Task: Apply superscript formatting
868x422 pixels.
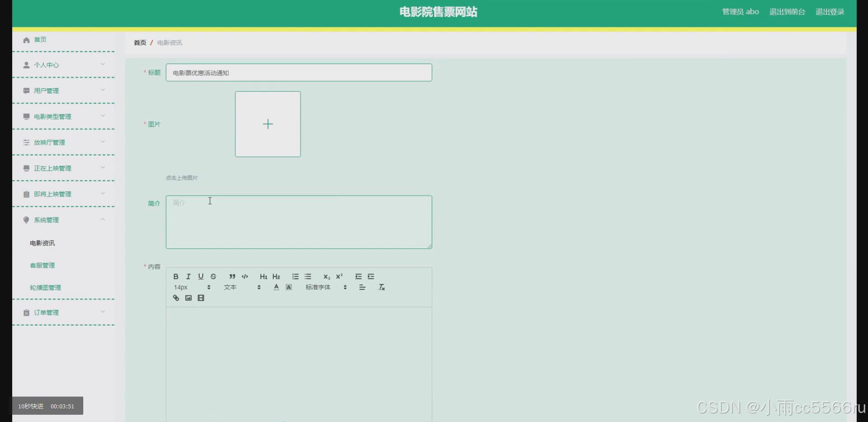Action: 339,276
